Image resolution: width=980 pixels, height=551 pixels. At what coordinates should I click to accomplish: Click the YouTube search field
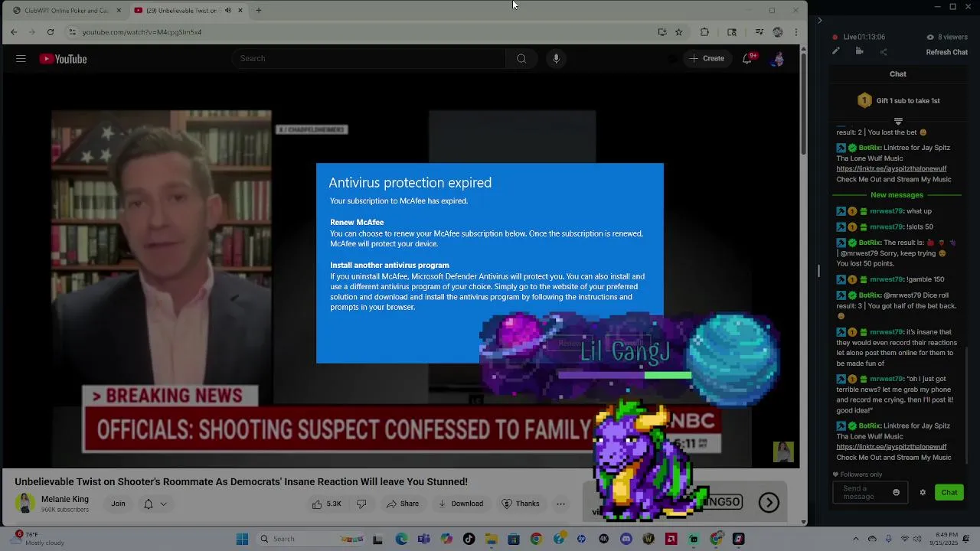(369, 59)
